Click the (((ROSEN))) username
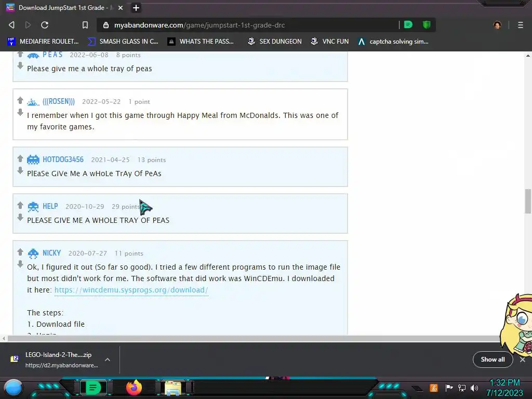 coord(59,101)
